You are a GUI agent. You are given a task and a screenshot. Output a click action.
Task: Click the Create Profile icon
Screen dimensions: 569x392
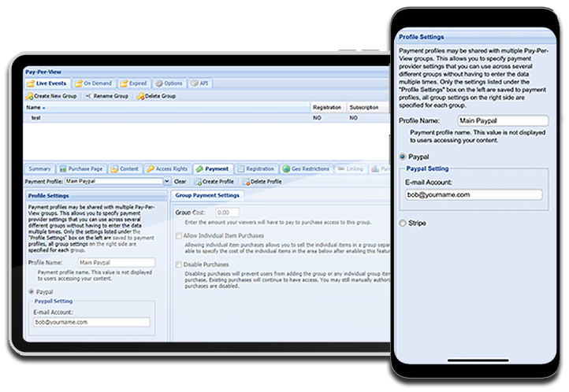pyautogui.click(x=198, y=182)
